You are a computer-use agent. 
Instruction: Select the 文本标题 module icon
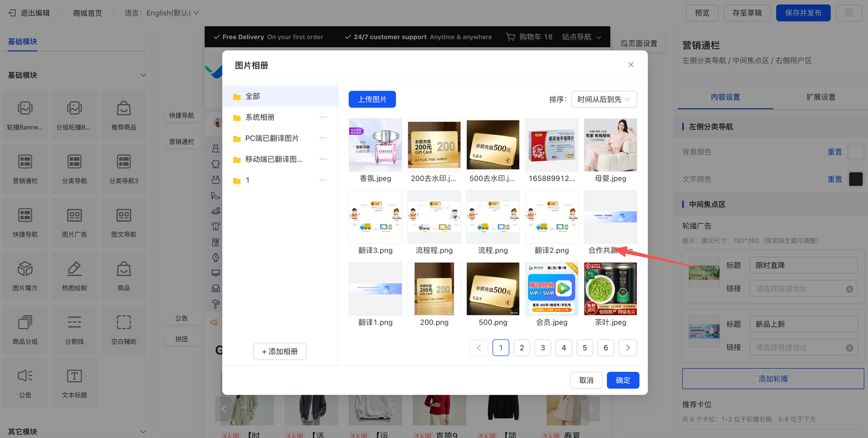point(74,376)
